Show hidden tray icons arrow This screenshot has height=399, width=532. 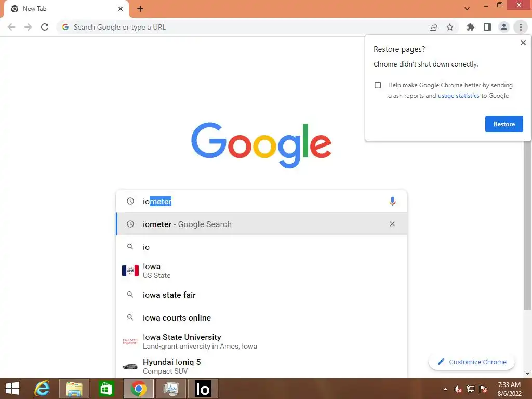(x=445, y=389)
